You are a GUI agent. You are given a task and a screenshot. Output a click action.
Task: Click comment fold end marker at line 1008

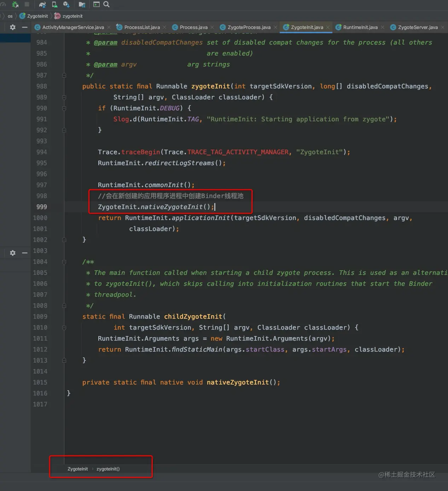tap(64, 306)
